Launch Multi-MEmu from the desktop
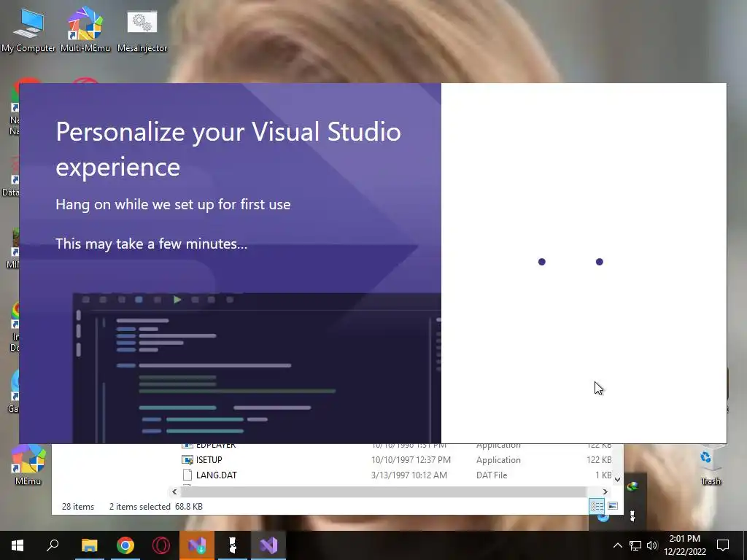The height and width of the screenshot is (560, 747). coord(85,29)
